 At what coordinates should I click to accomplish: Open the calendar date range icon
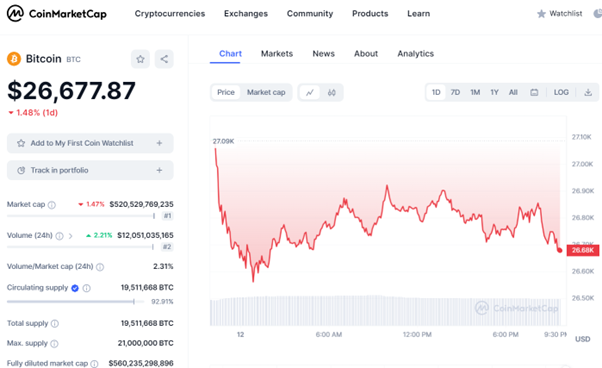534,92
